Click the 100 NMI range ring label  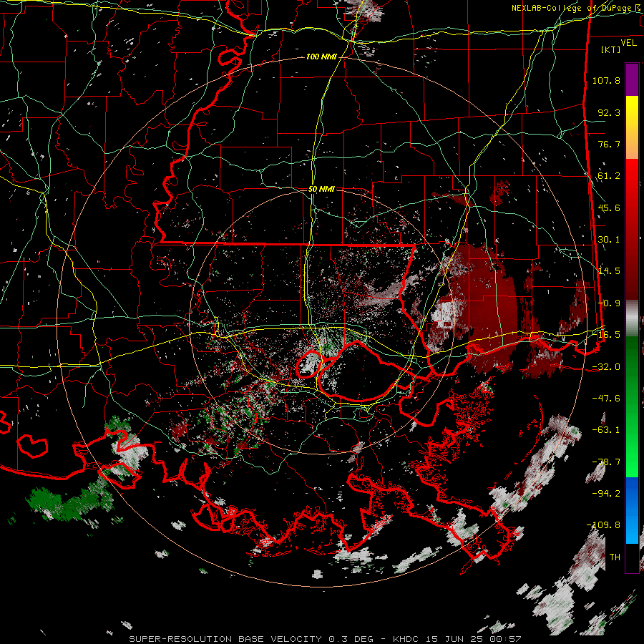click(321, 57)
